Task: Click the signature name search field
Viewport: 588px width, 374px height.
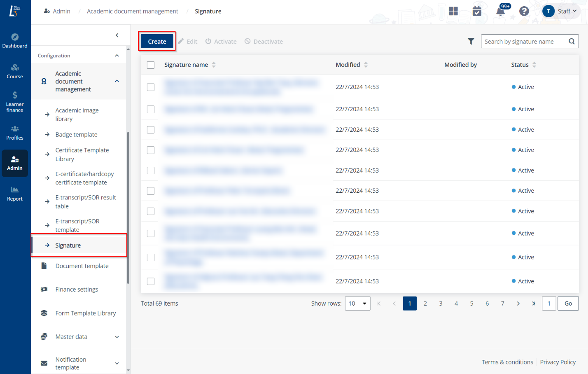Action: [x=523, y=42]
